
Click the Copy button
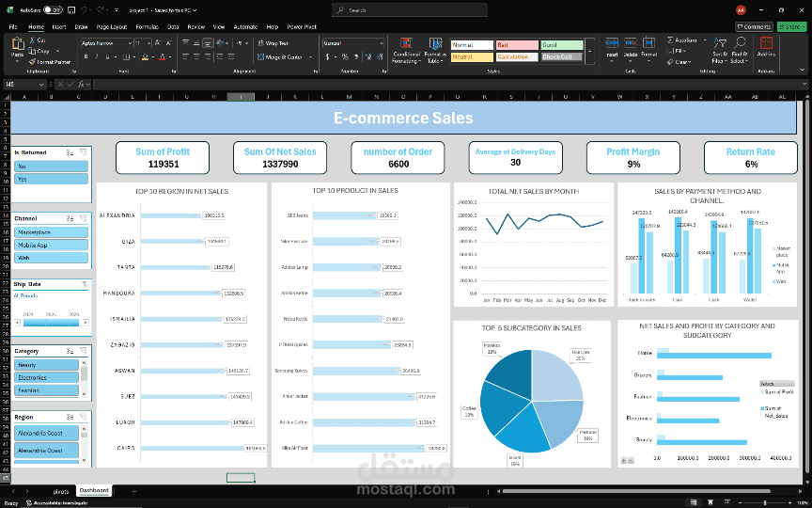point(39,51)
